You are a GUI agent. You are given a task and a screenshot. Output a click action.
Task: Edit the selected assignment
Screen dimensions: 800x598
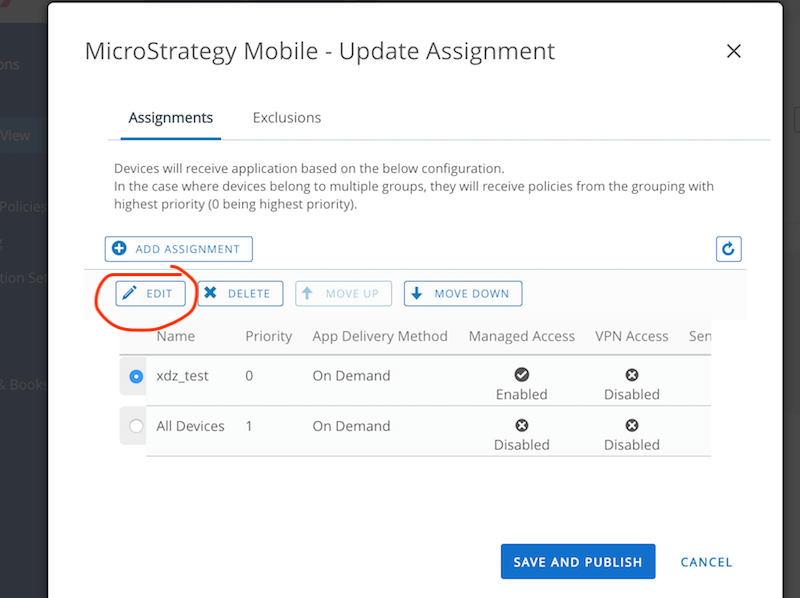pos(151,293)
